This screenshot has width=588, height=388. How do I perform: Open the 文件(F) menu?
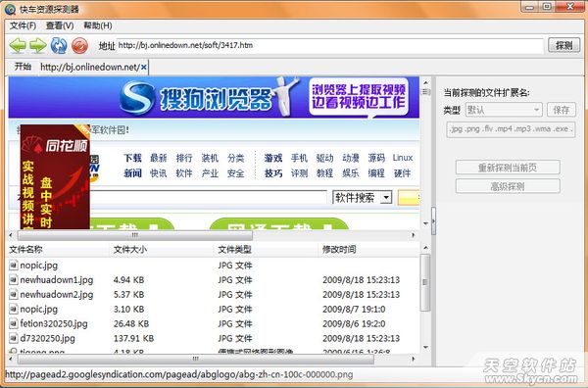(x=23, y=25)
